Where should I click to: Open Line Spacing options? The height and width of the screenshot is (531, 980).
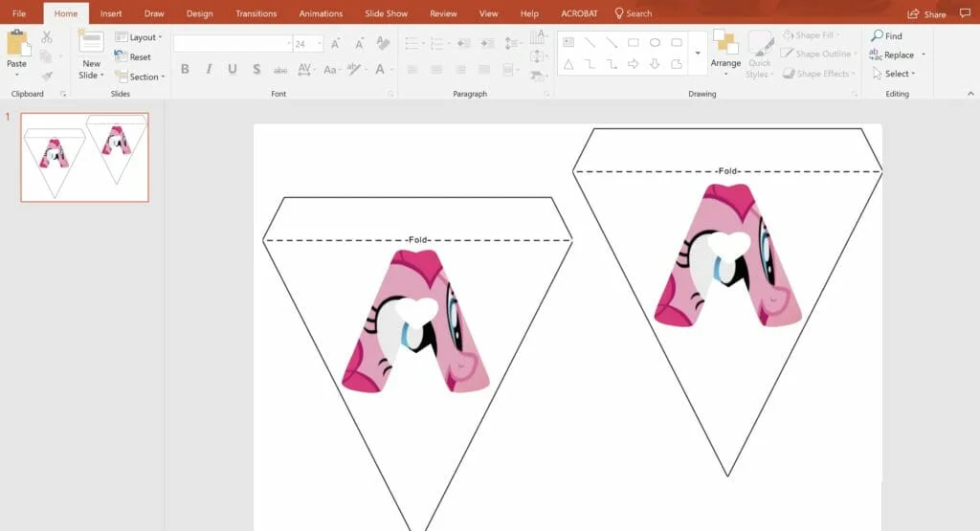tap(513, 44)
